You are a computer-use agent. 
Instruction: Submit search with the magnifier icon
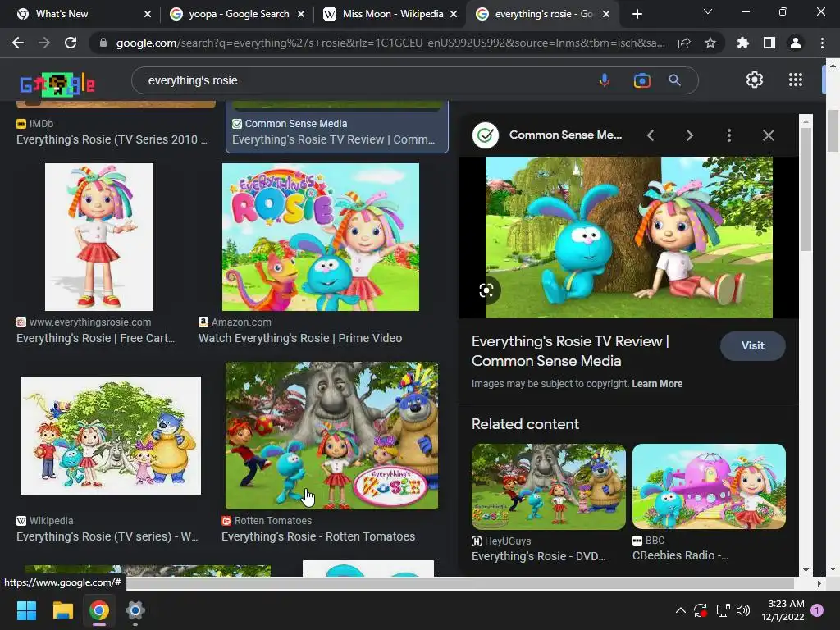pyautogui.click(x=674, y=80)
